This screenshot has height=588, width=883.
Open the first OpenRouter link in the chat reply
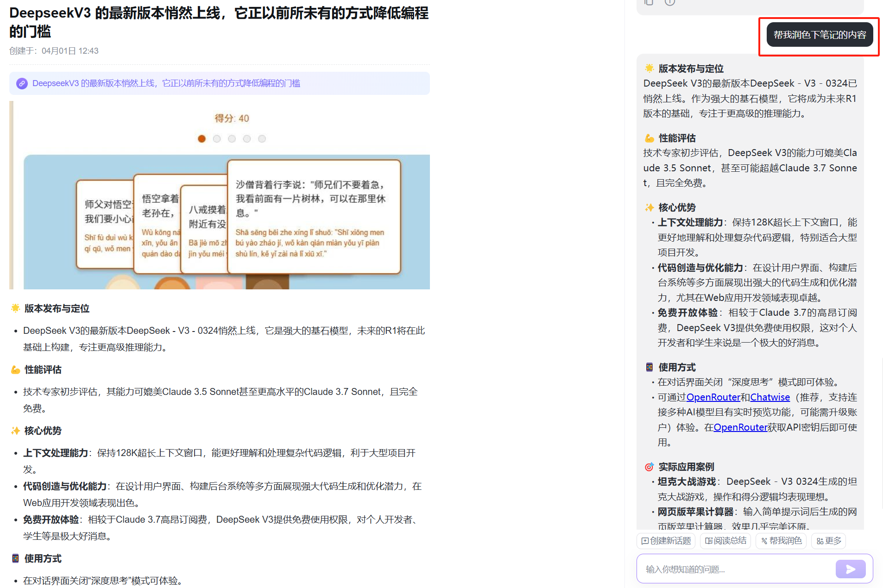click(x=713, y=397)
